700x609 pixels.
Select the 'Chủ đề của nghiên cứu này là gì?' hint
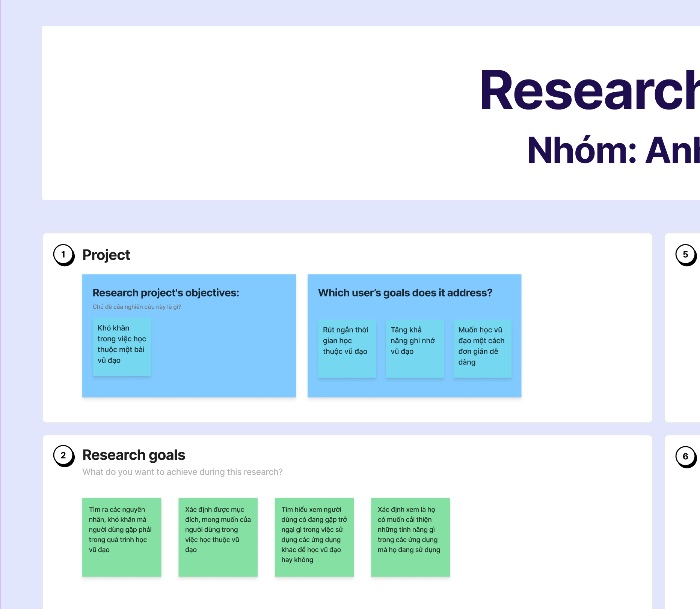[137, 307]
